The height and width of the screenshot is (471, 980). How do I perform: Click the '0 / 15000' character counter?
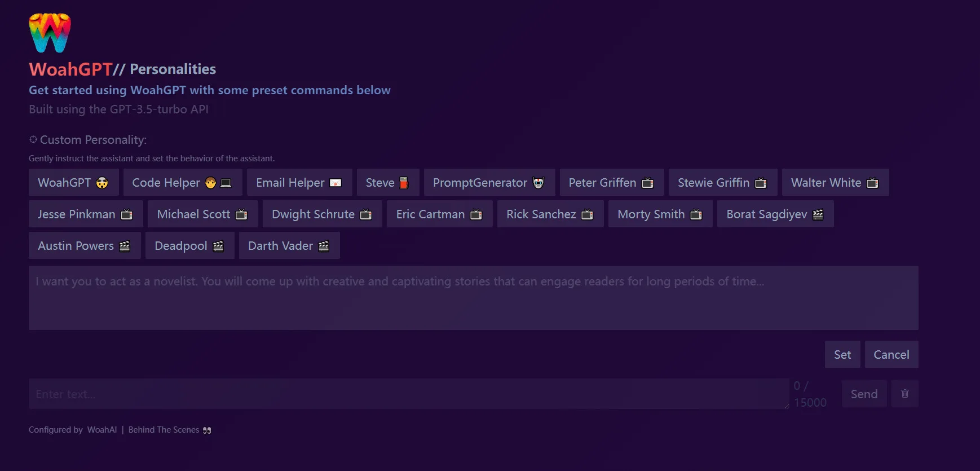click(x=810, y=394)
